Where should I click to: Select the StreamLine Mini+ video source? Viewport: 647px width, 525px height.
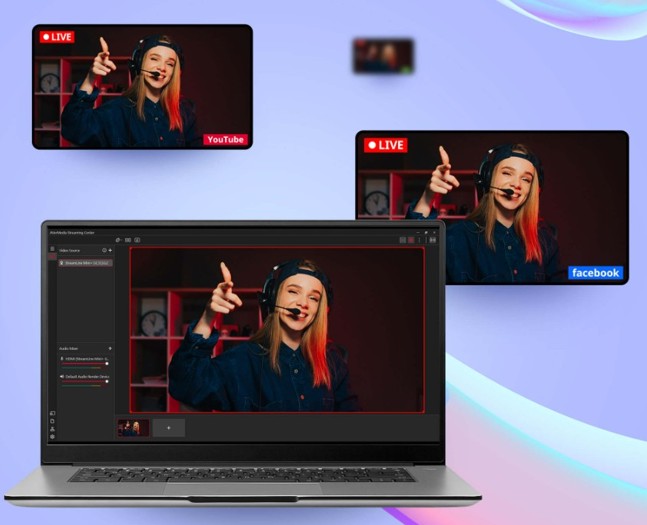click(x=85, y=263)
